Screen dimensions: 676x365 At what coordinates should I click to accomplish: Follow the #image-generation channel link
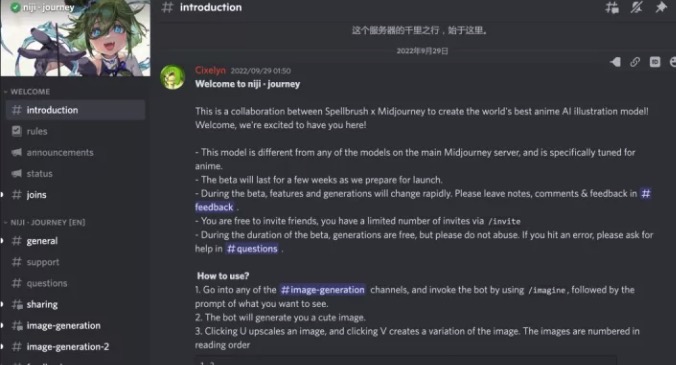(322, 290)
